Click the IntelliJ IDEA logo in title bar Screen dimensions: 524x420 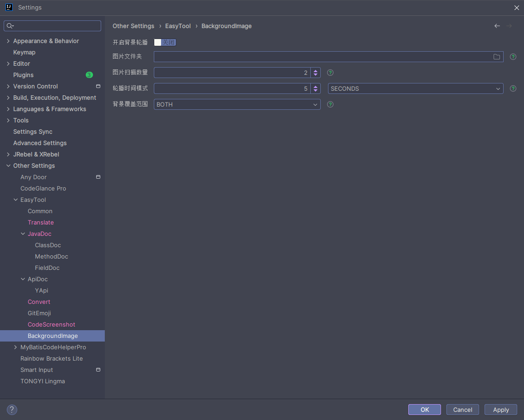pos(9,7)
